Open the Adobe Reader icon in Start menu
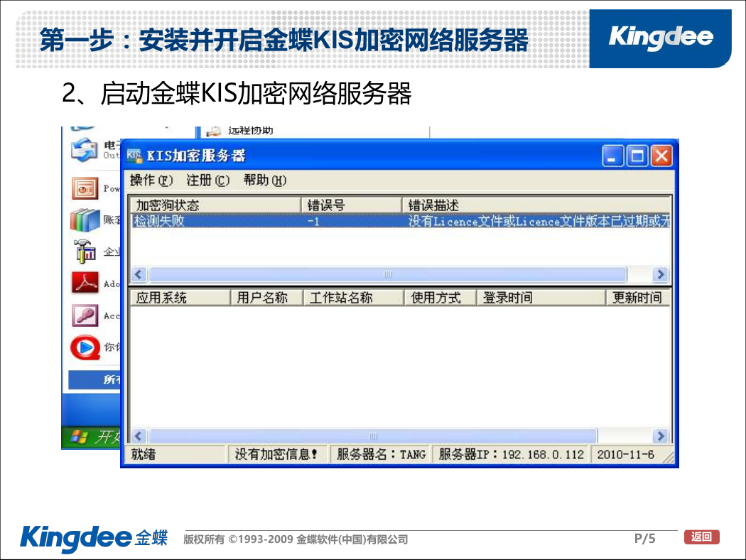The image size is (746, 560). [85, 283]
